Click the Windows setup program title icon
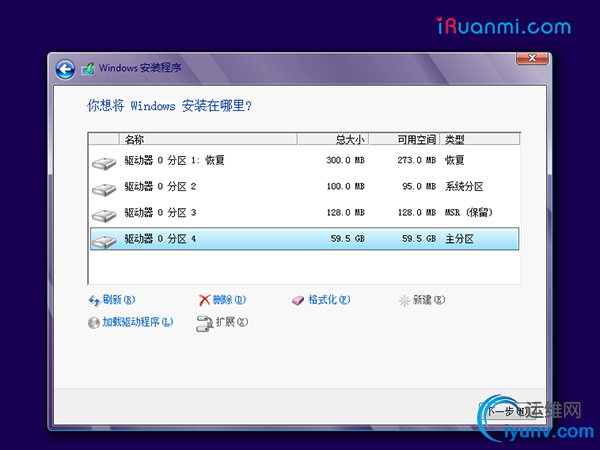Viewport: 600px width, 450px height. point(88,69)
